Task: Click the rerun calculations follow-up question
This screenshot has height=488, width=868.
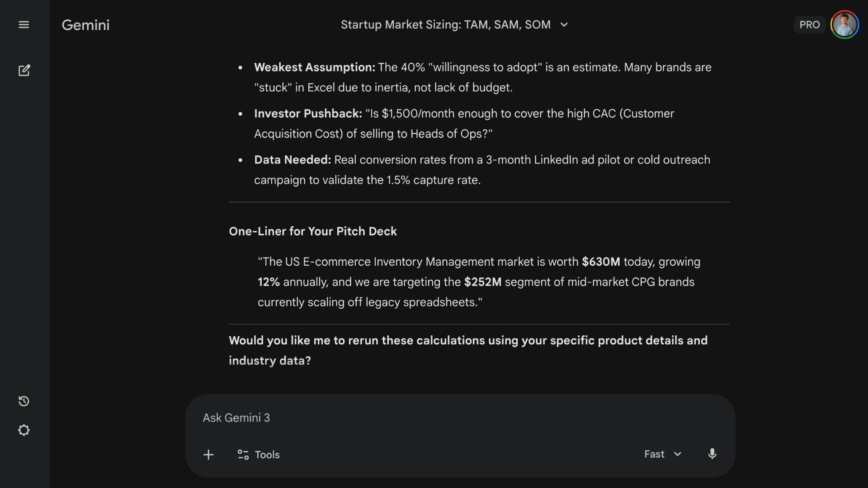Action: coord(468,350)
